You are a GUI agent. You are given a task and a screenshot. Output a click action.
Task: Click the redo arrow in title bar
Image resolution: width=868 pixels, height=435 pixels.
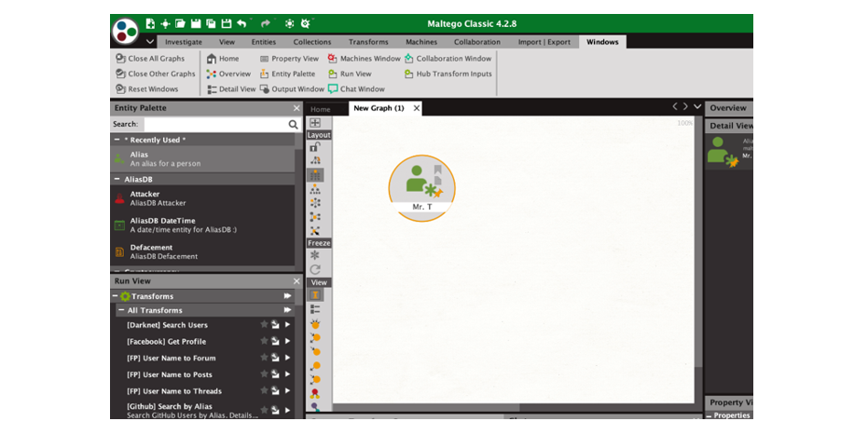point(265,24)
